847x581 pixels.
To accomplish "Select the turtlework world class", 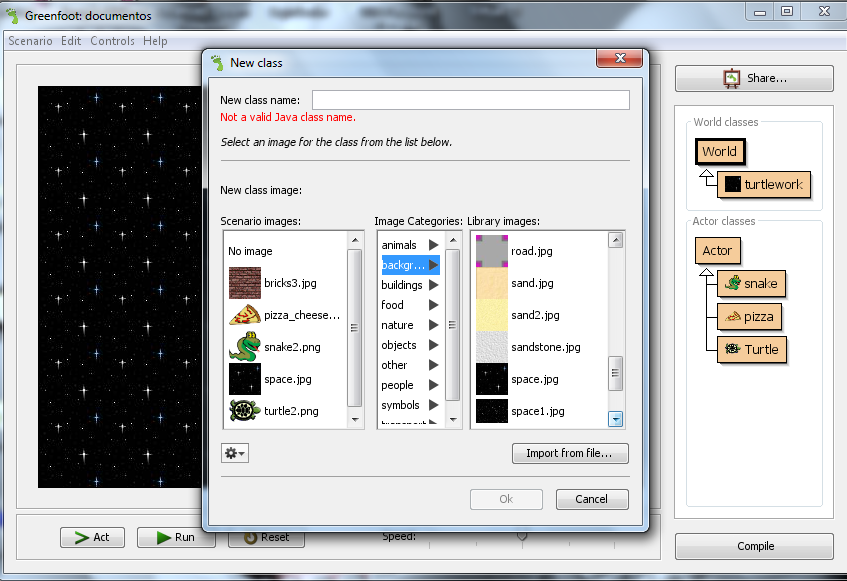I will pos(764,185).
